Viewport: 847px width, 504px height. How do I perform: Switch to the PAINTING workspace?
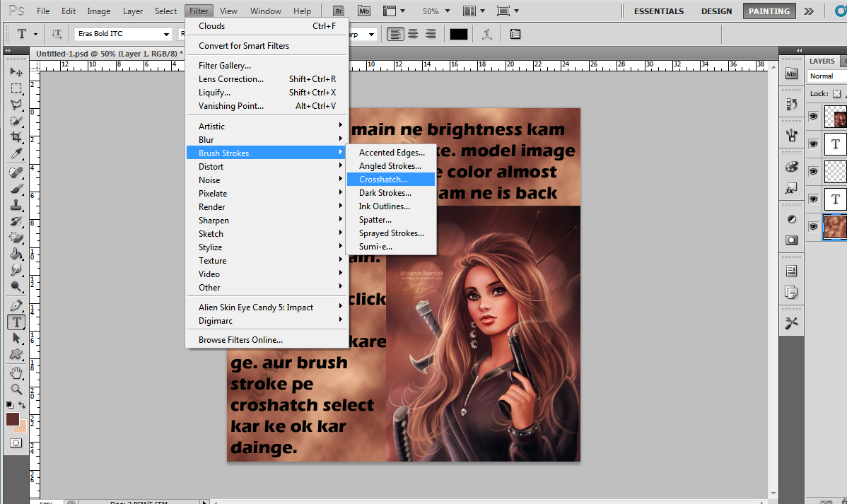769,11
